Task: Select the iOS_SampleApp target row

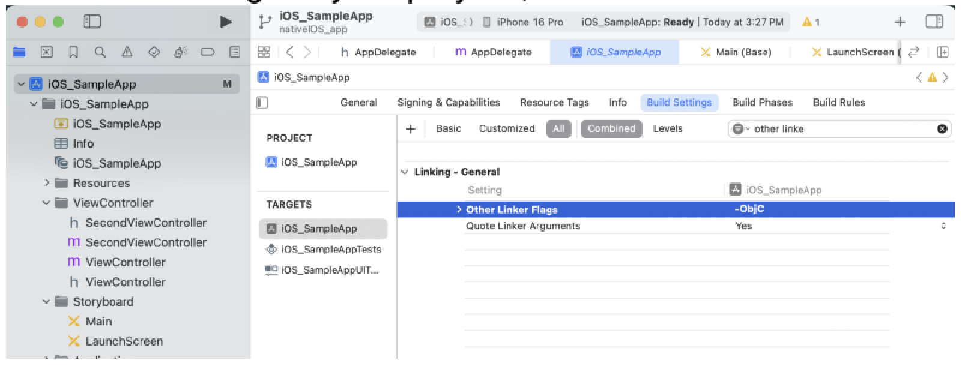Action: click(x=323, y=229)
